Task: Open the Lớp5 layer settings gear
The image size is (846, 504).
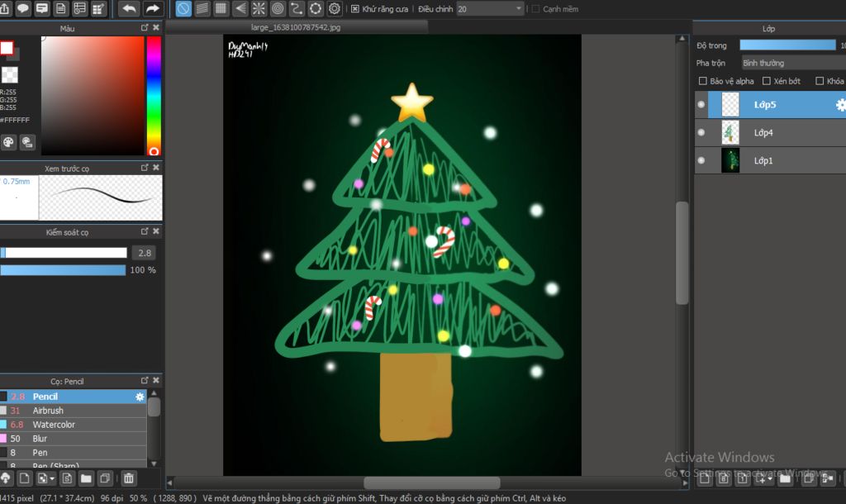Action: click(840, 105)
